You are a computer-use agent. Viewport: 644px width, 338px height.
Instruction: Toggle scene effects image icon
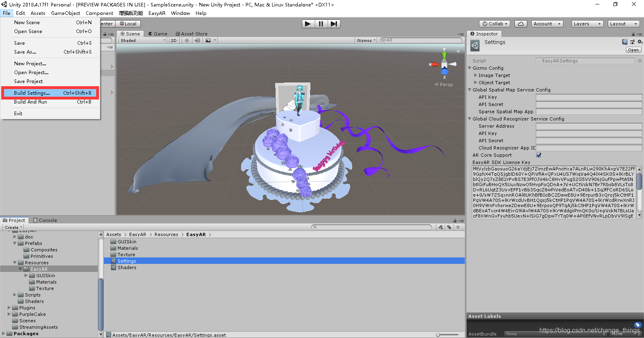tap(208, 40)
